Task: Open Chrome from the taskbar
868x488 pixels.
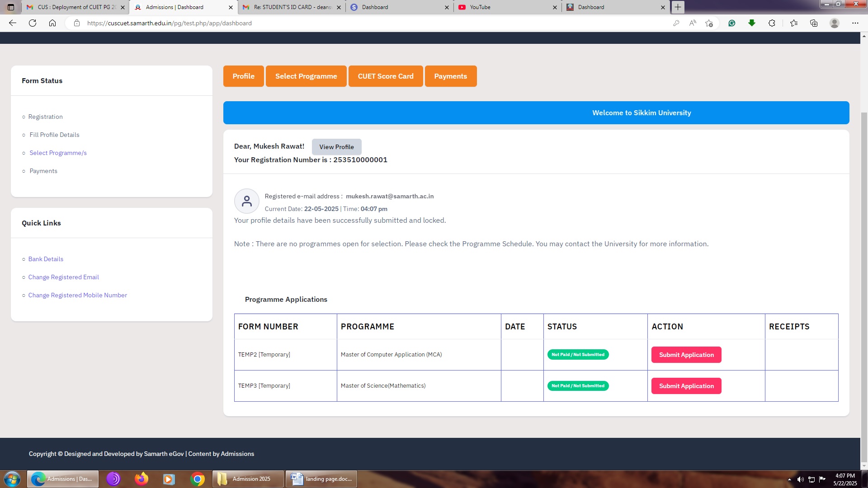Action: [x=198, y=479]
